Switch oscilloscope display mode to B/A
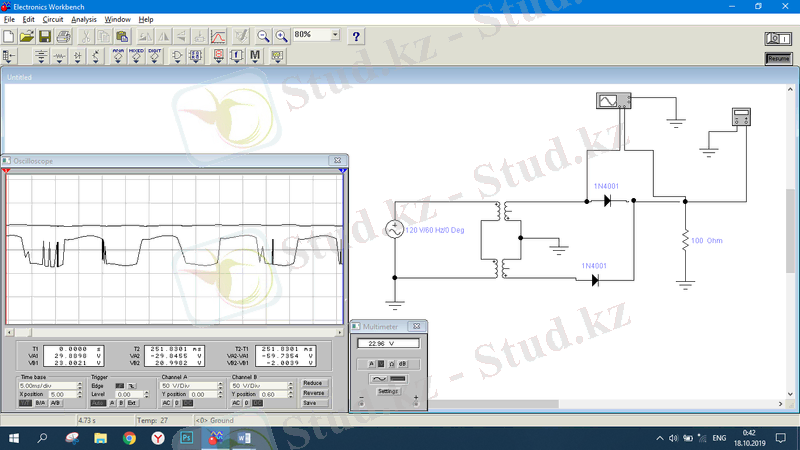The height and width of the screenshot is (450, 800). tap(41, 403)
